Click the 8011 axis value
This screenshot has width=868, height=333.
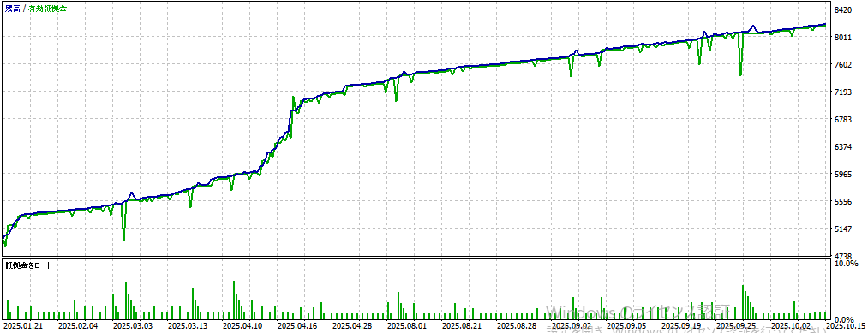tap(844, 37)
